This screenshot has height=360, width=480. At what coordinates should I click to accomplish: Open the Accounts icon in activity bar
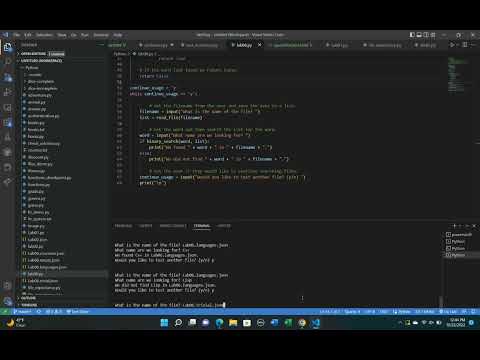point(8,285)
